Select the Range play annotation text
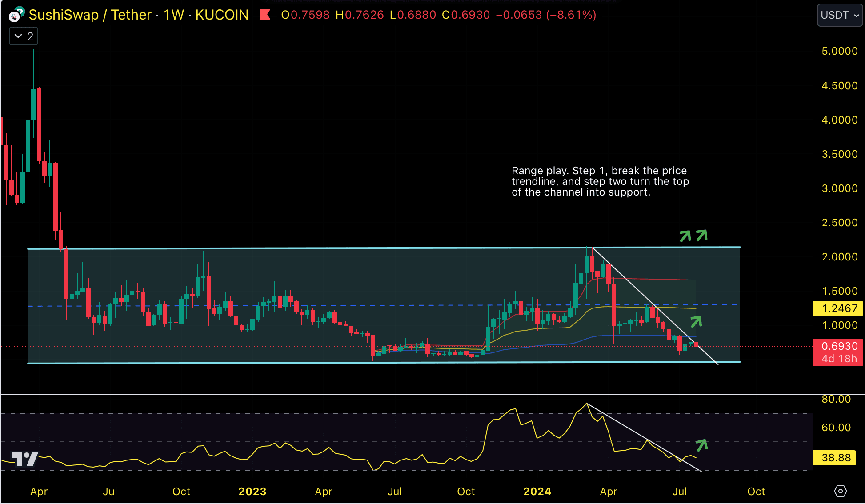Screen dimensions: 865x504 coord(600,181)
